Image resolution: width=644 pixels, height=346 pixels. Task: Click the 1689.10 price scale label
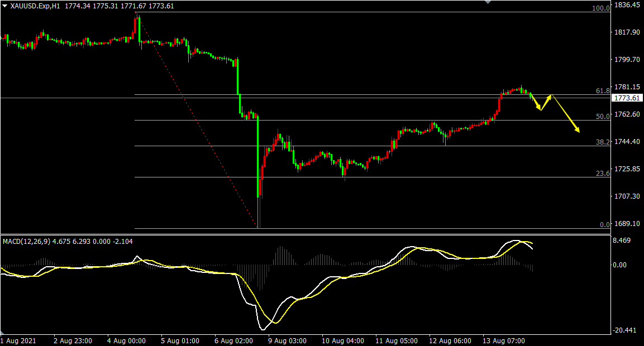pyautogui.click(x=627, y=223)
